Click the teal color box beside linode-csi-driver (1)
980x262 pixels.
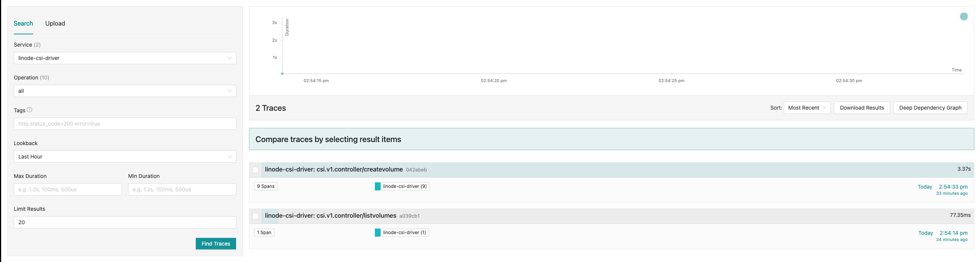point(378,233)
